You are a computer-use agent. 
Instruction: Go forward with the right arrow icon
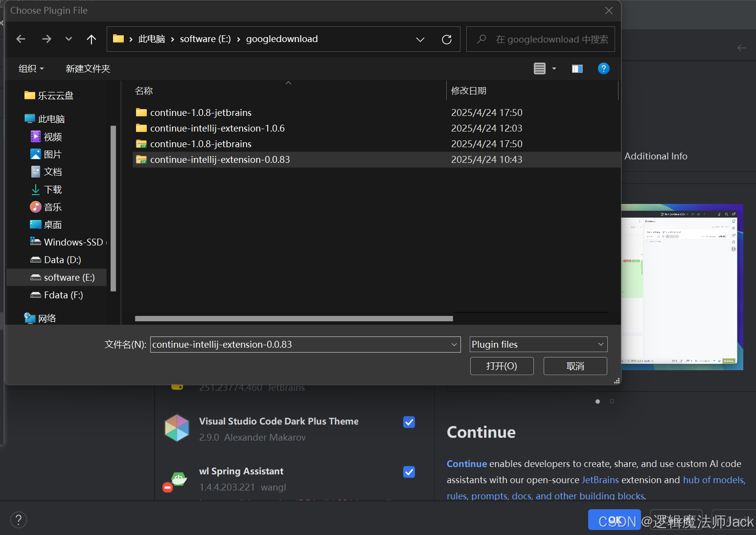click(x=46, y=39)
